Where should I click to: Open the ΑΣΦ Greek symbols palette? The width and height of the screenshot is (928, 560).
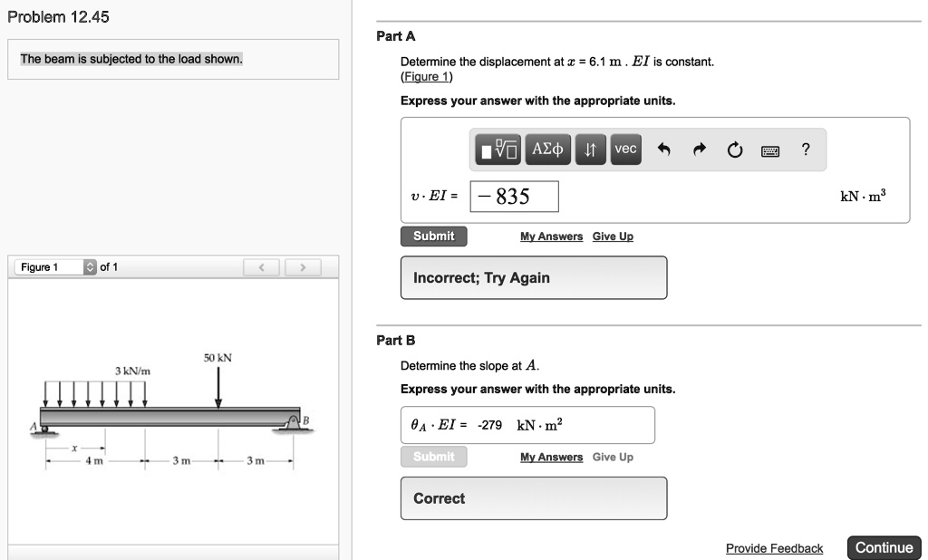tap(546, 150)
